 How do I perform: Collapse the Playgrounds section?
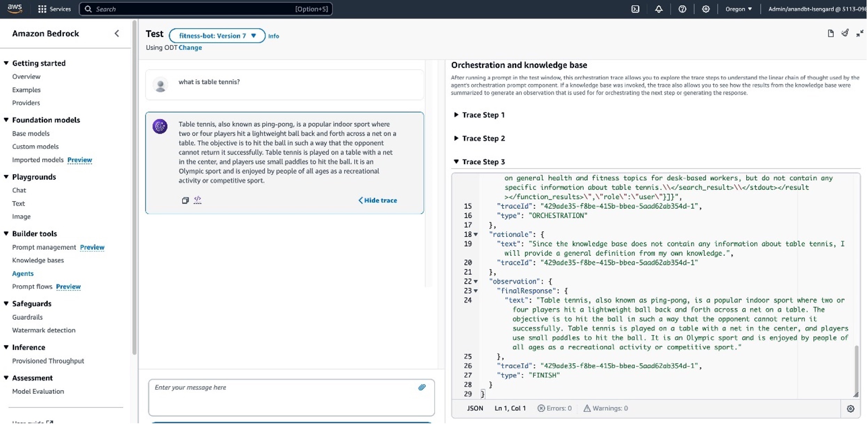click(x=6, y=177)
